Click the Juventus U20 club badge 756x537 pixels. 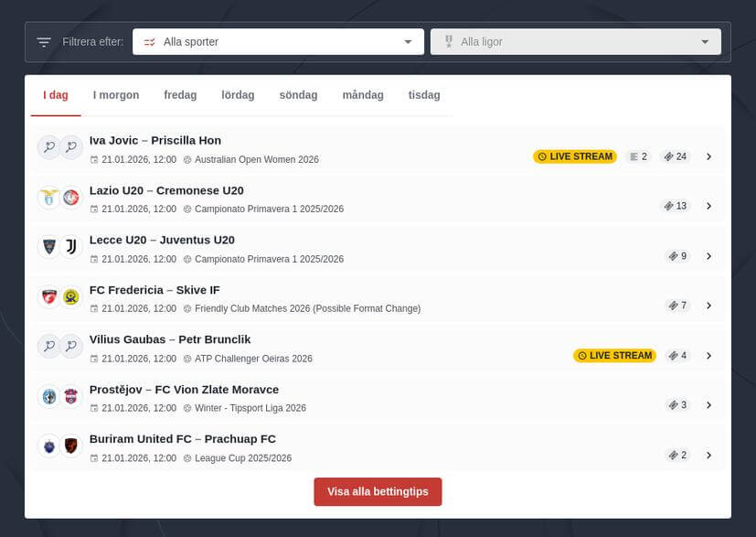pyautogui.click(x=71, y=246)
